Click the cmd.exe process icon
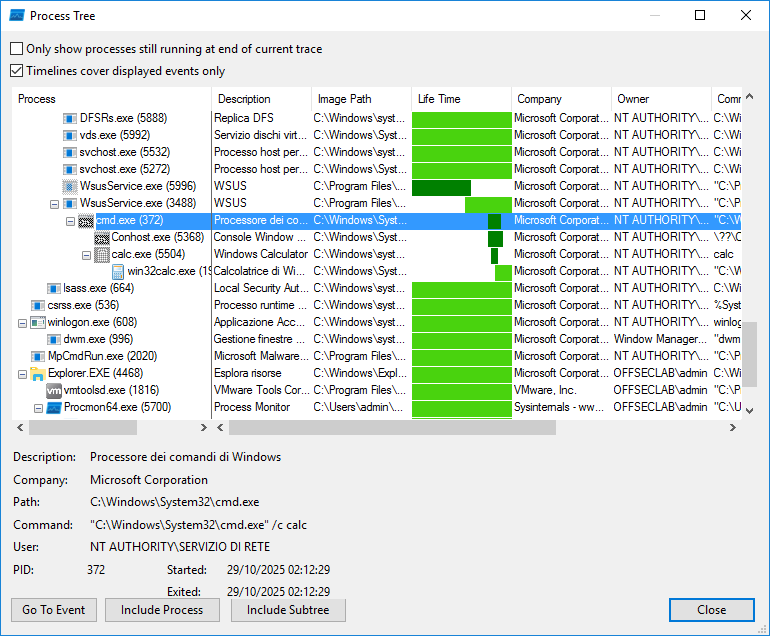 [x=87, y=221]
